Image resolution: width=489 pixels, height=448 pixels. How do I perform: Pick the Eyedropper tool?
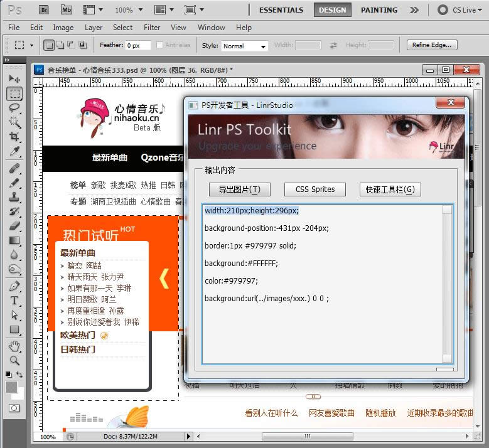pyautogui.click(x=14, y=152)
